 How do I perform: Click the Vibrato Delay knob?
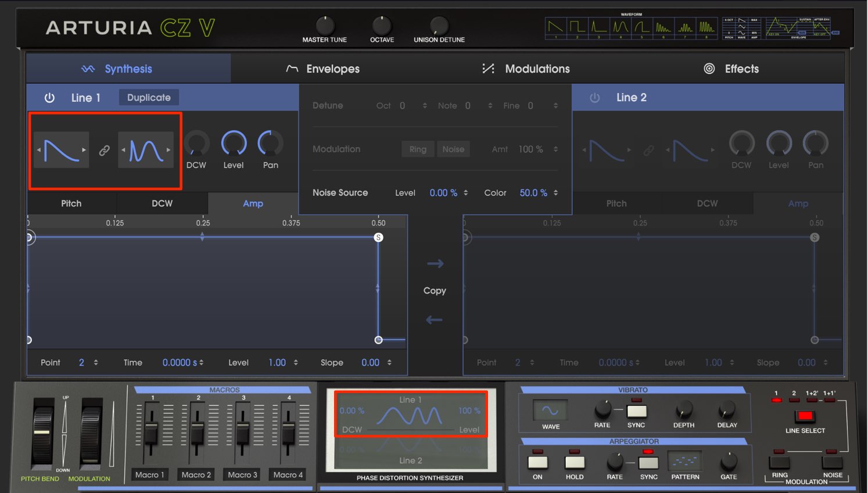(727, 410)
